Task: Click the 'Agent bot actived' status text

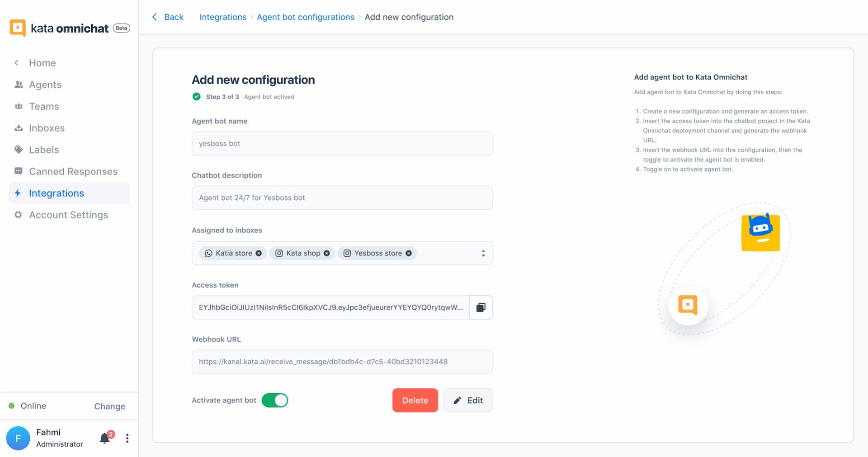Action: 269,97
